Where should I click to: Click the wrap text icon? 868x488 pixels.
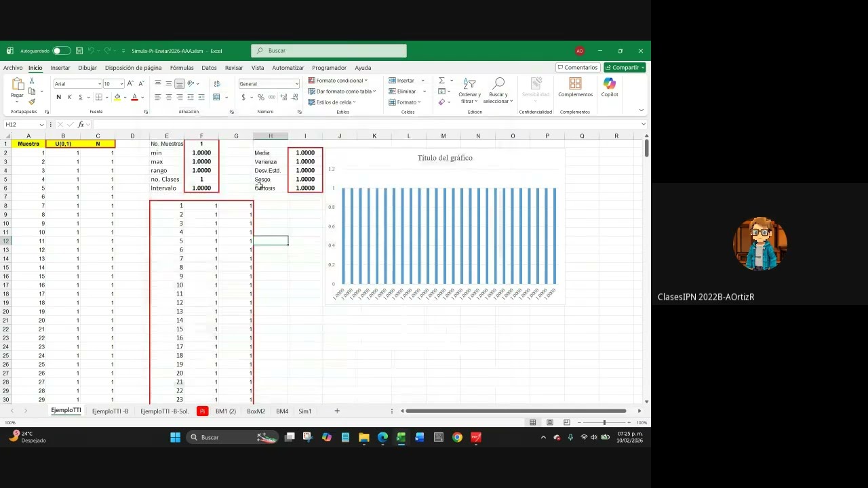(x=217, y=83)
